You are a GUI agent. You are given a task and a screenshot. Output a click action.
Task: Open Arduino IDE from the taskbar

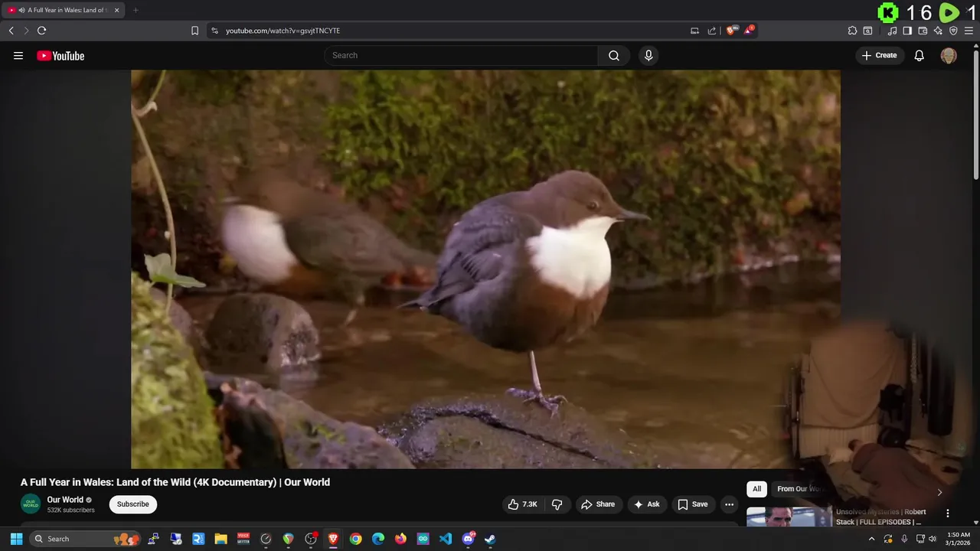pos(423,539)
